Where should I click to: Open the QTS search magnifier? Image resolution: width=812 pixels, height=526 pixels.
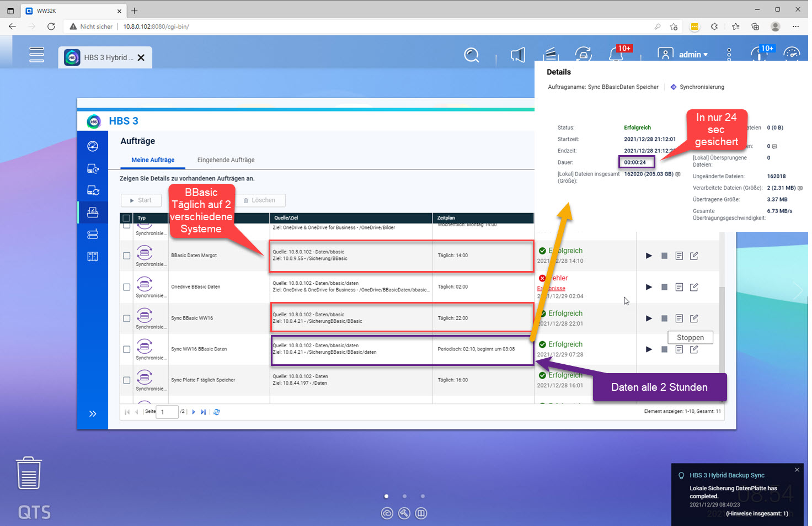tap(472, 55)
